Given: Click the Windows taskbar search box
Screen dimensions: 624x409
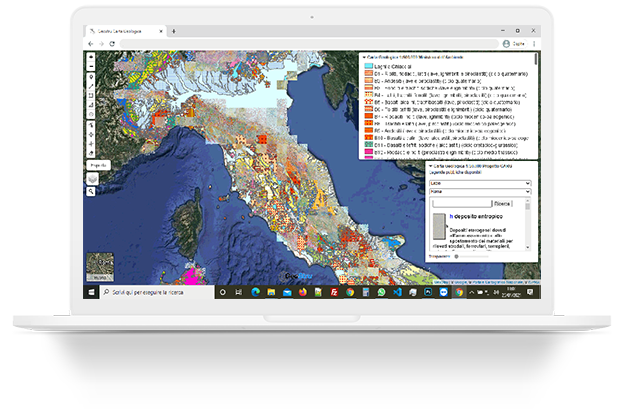Looking at the screenshot, I should [x=148, y=290].
